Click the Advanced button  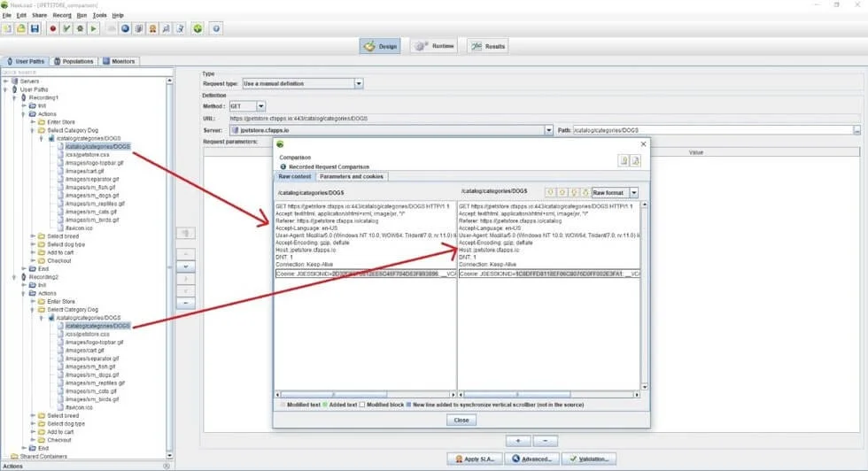click(x=532, y=459)
